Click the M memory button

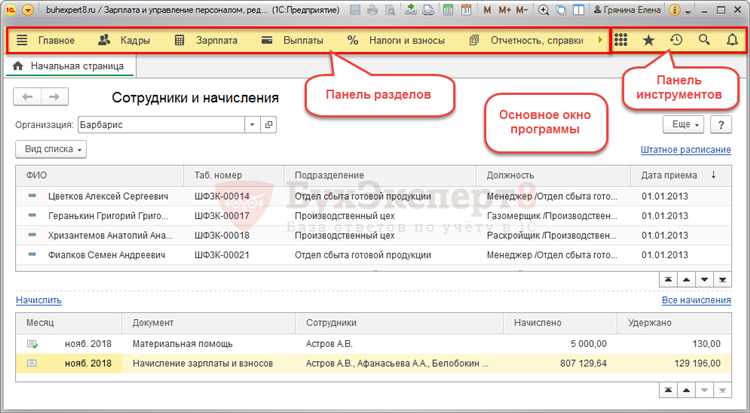point(487,10)
